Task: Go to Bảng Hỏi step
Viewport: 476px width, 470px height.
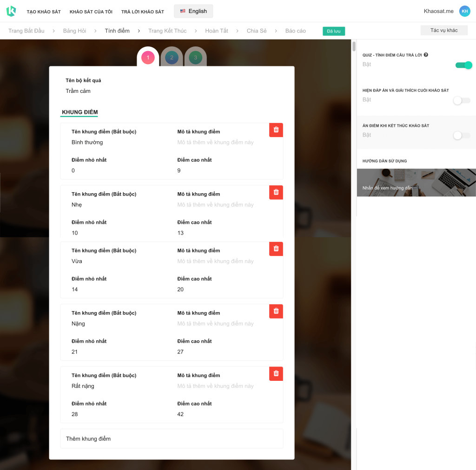Action: pyautogui.click(x=75, y=31)
